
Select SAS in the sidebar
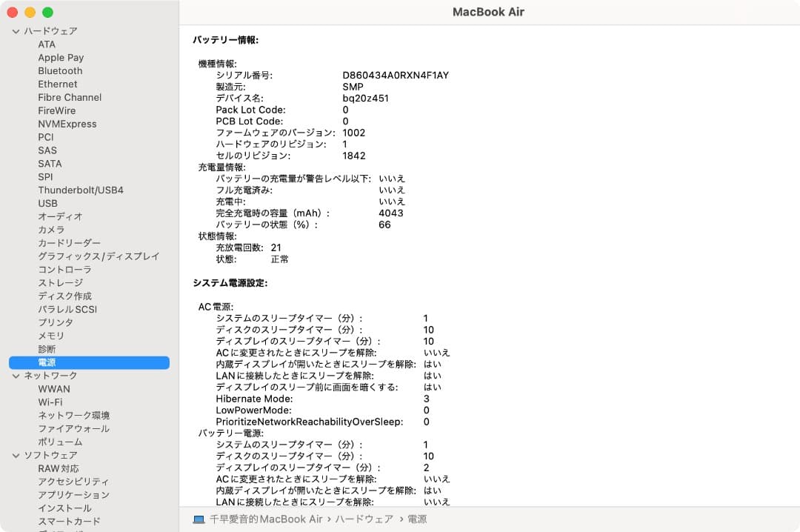click(47, 150)
